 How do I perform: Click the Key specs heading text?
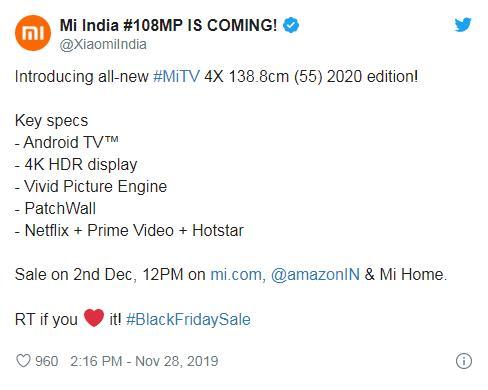[51, 121]
